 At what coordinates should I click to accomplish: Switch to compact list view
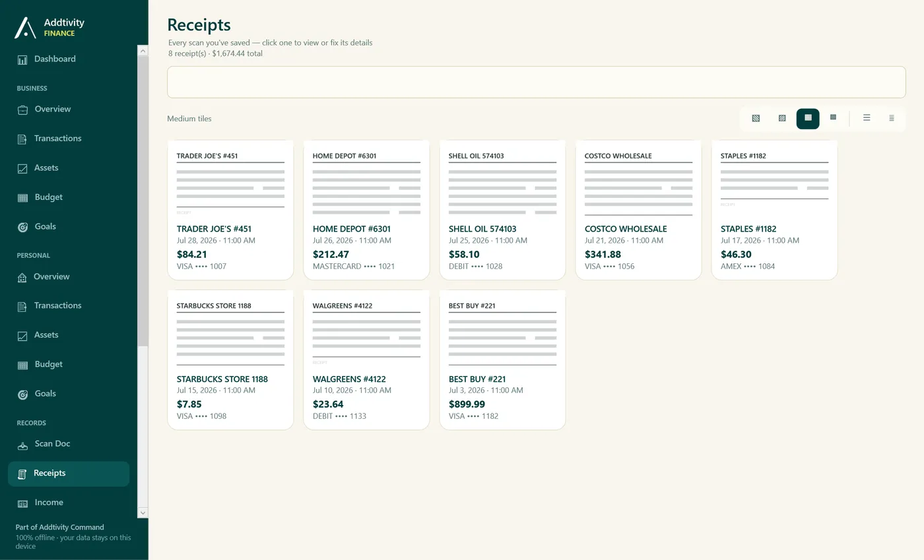pos(892,119)
